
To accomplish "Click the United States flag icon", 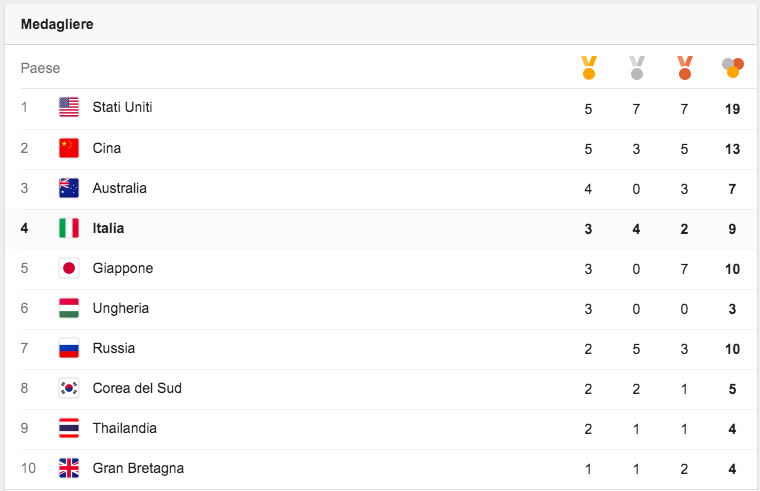I will (x=69, y=108).
